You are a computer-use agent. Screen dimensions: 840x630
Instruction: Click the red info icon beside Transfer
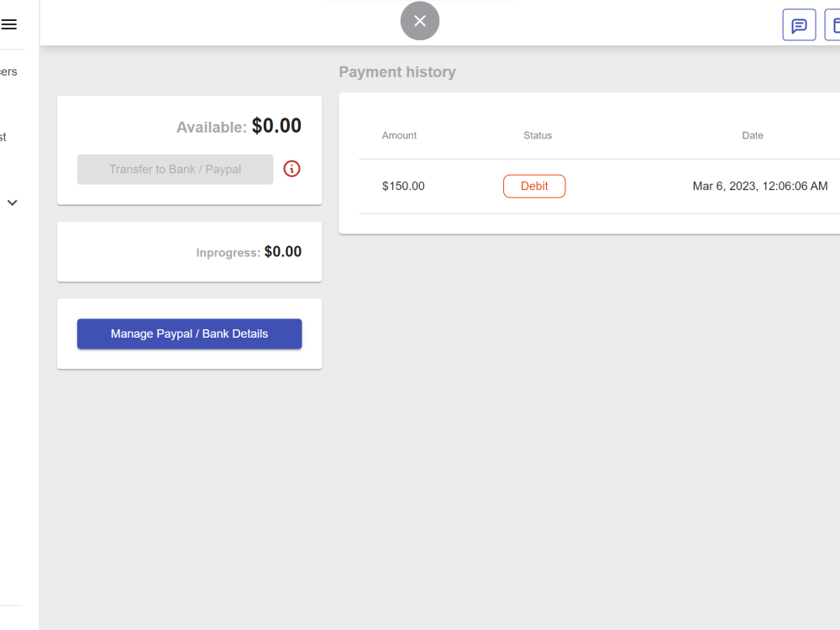coord(291,169)
